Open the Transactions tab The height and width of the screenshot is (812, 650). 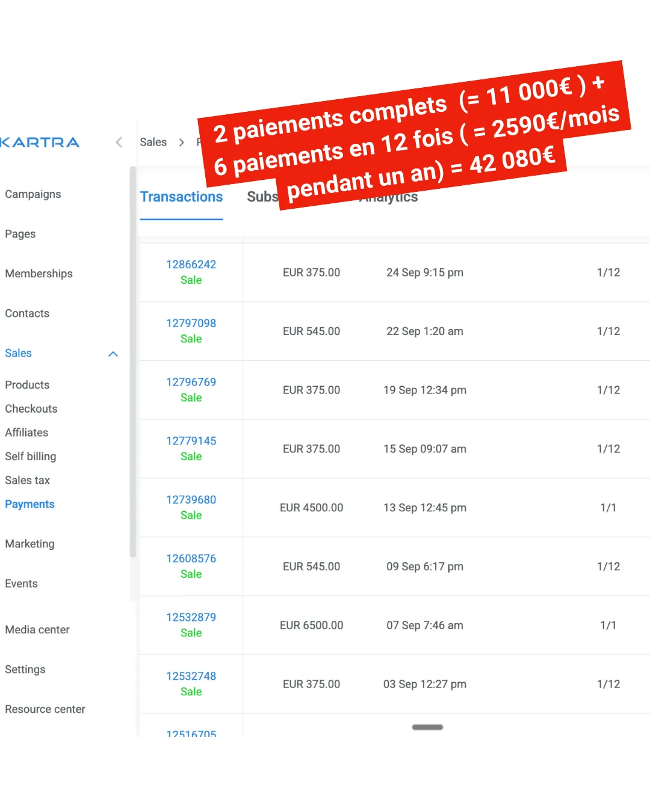(x=181, y=197)
